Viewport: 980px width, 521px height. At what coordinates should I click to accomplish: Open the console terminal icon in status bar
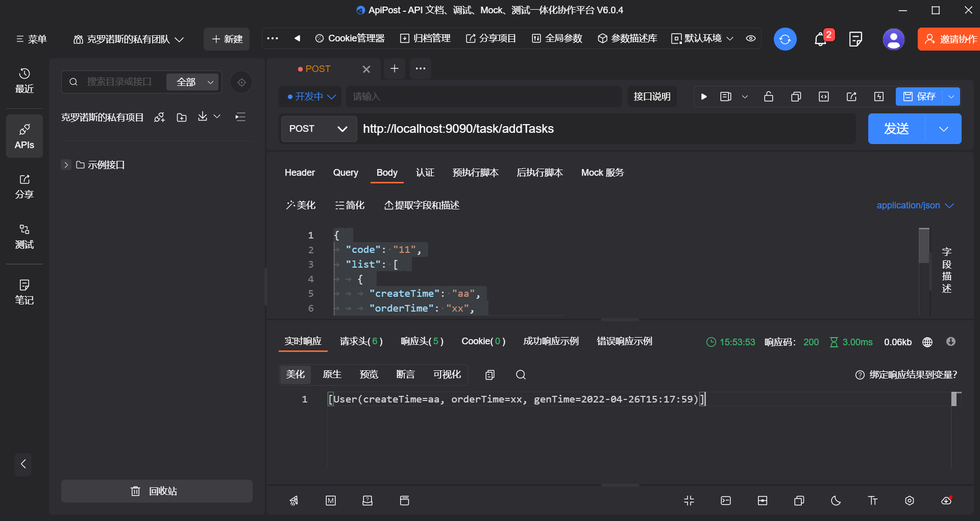coord(725,501)
